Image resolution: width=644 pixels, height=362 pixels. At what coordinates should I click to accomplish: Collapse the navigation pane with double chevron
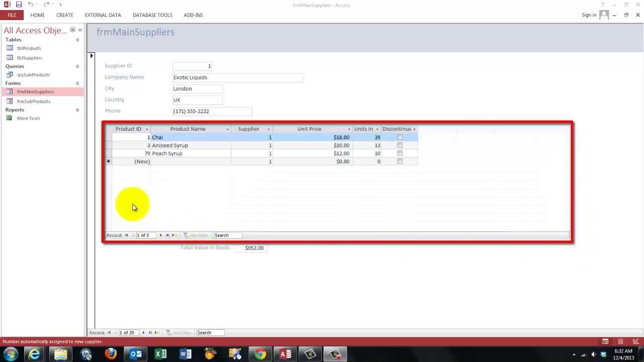(x=80, y=30)
